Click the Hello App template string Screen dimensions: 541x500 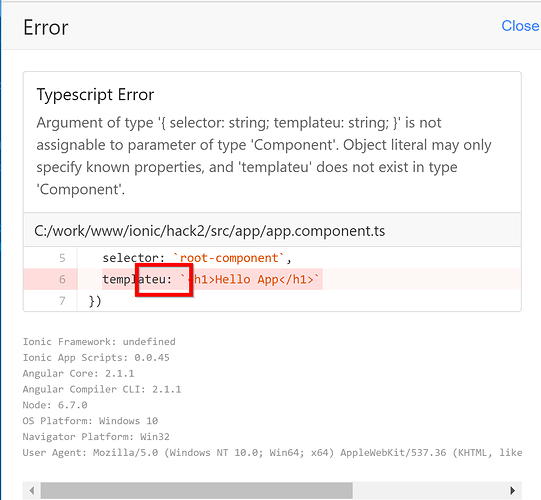pyautogui.click(x=250, y=279)
